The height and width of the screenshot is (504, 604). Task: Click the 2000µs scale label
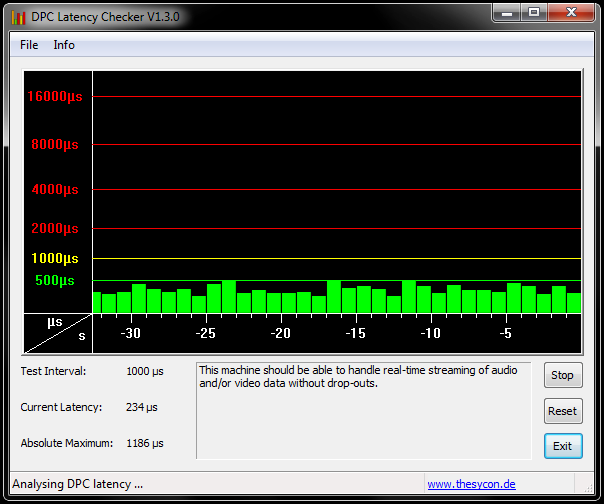coord(55,228)
